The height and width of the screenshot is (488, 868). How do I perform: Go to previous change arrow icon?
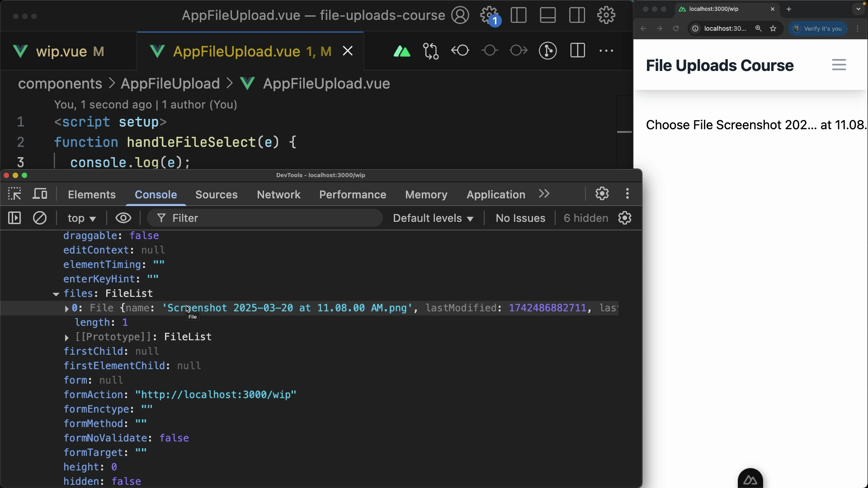[x=460, y=51]
